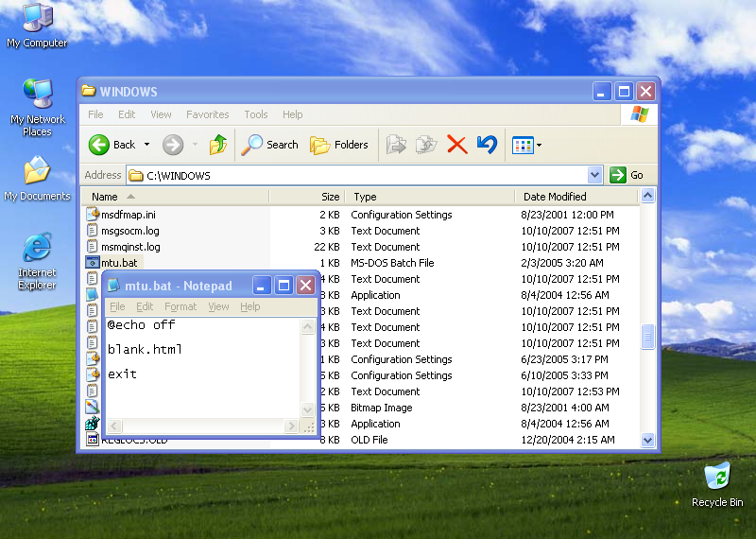The width and height of the screenshot is (756, 539).
Task: Click the Forward arrow button in Explorer
Action: tap(173, 145)
